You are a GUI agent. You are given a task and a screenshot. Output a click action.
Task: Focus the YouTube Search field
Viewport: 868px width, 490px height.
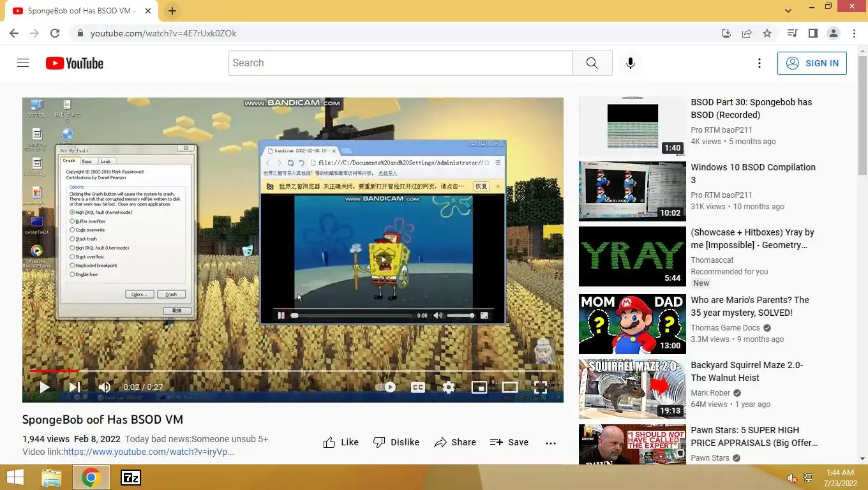pyautogui.click(x=400, y=63)
